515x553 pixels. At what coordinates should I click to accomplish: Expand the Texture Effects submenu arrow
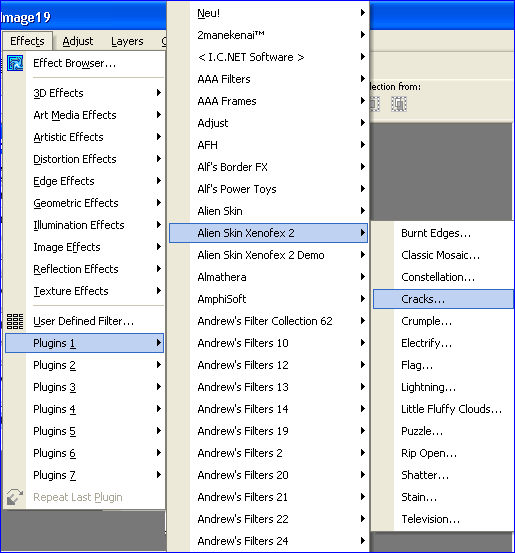click(159, 291)
